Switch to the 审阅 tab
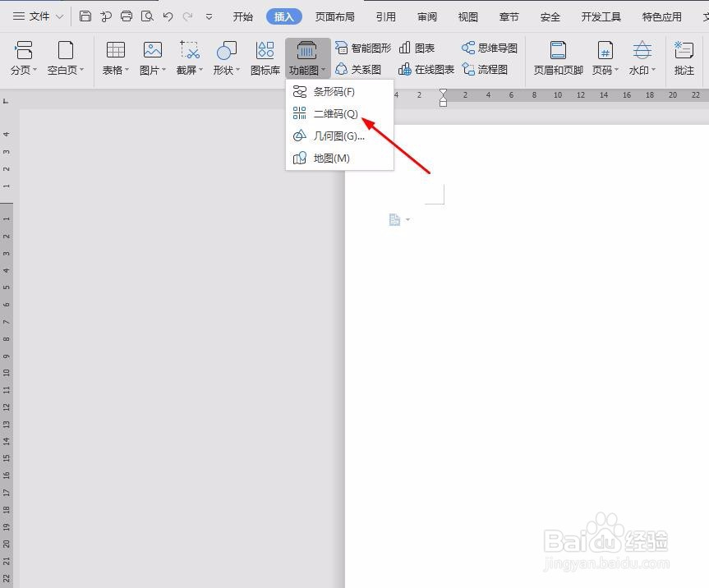This screenshot has height=588, width=709. (427, 16)
